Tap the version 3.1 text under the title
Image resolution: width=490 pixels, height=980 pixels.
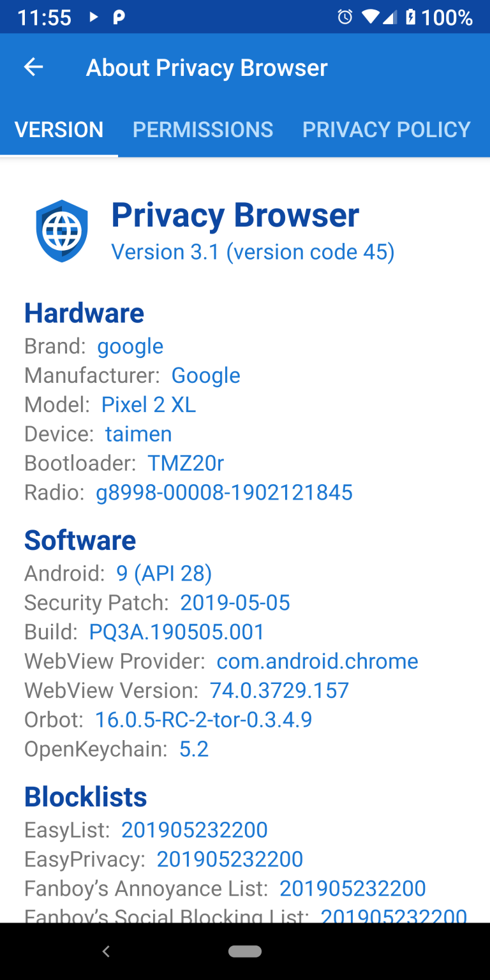tap(253, 251)
